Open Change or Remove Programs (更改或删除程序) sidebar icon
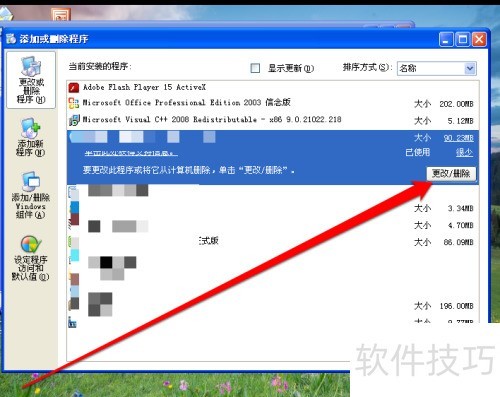The height and width of the screenshot is (397, 500). click(x=31, y=80)
